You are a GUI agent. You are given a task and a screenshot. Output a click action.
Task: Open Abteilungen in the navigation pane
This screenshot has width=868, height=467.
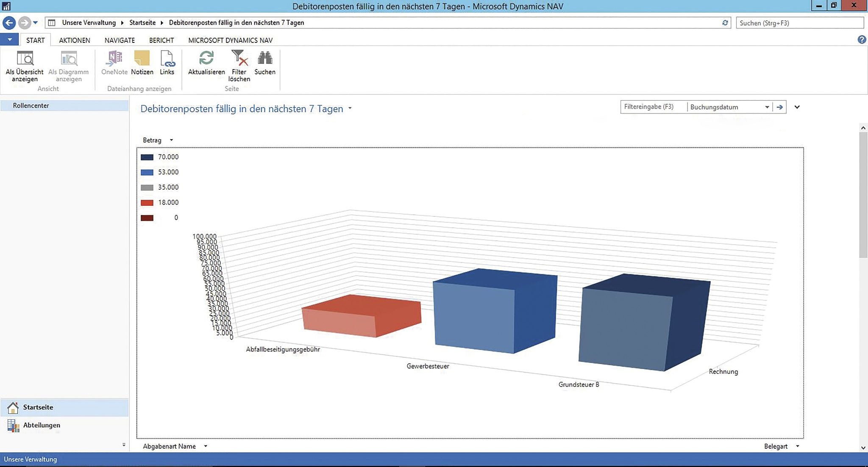click(x=42, y=425)
